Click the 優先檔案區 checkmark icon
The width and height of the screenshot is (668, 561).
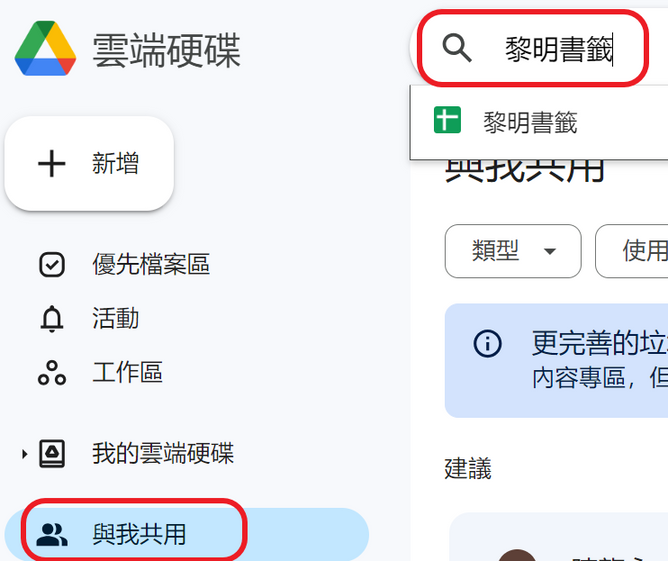(x=52, y=265)
